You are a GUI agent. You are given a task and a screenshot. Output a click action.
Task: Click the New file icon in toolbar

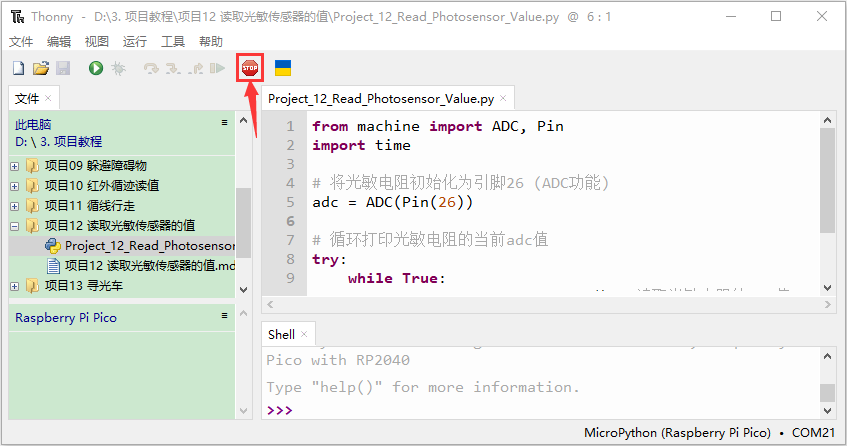(x=19, y=68)
